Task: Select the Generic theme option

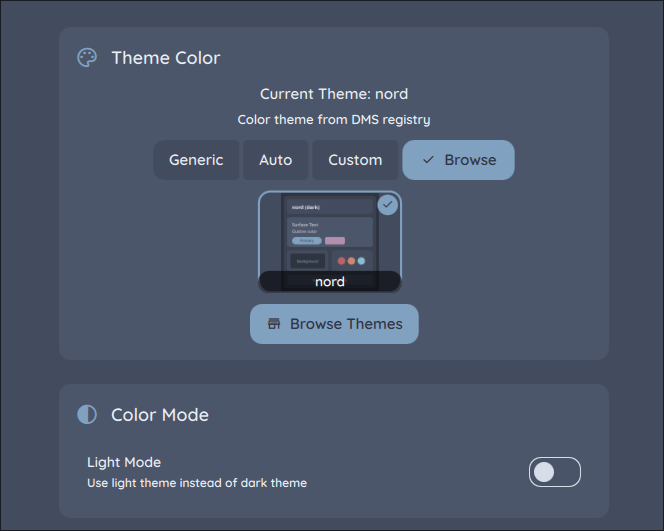Action: [196, 160]
